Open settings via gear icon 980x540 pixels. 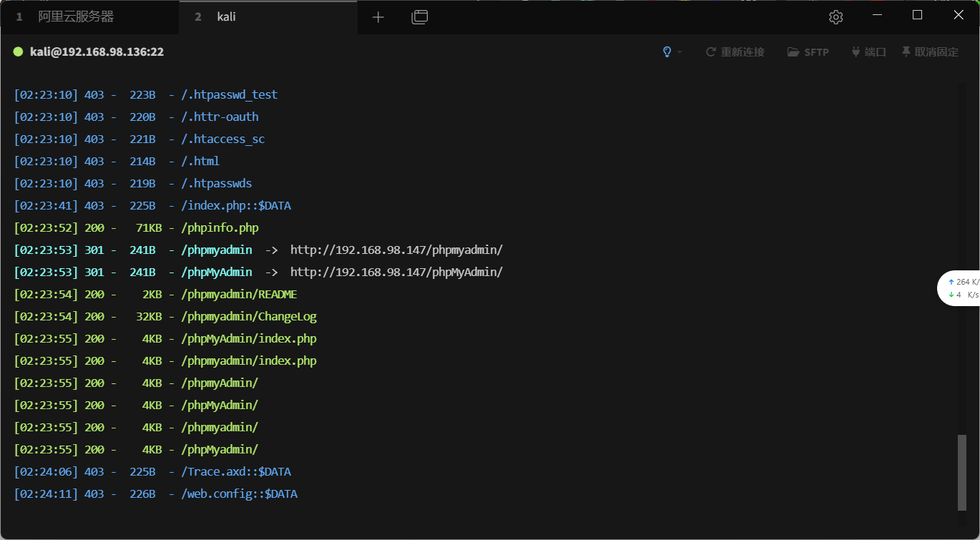(836, 17)
